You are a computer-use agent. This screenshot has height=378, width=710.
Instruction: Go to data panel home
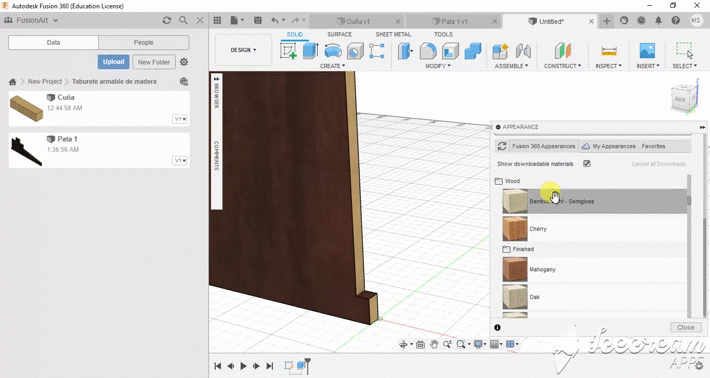[x=12, y=82]
